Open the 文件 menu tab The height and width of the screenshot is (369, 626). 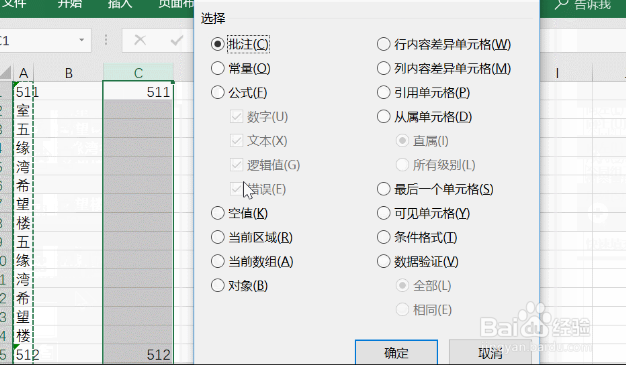[x=14, y=4]
